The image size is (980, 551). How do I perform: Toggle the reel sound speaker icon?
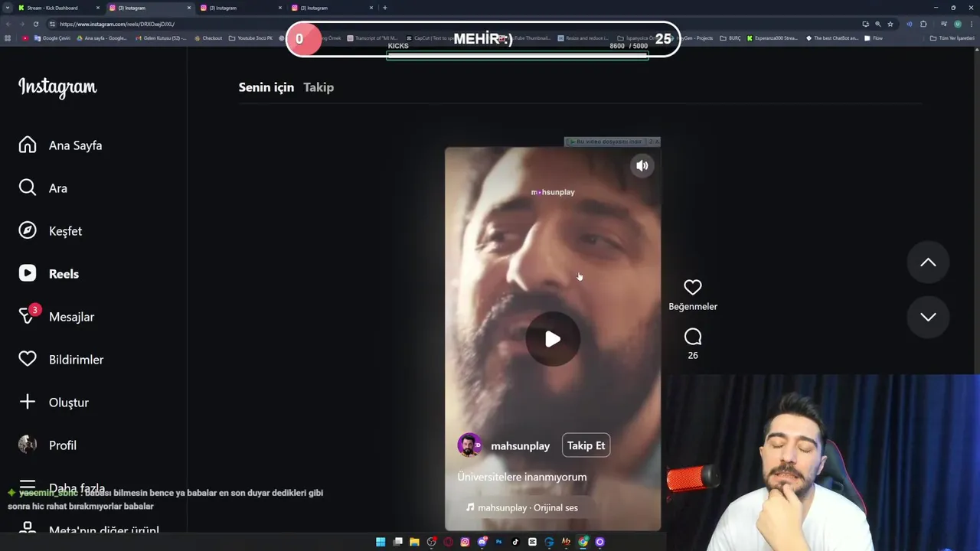(642, 165)
